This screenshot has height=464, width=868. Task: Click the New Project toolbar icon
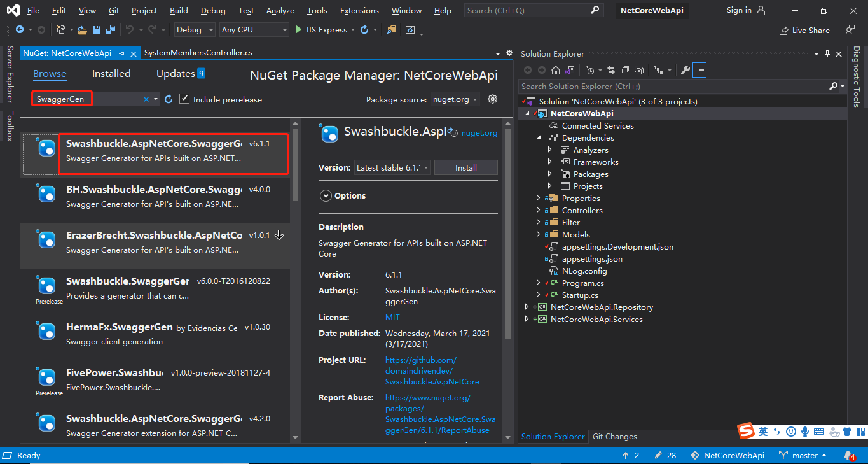coord(60,30)
